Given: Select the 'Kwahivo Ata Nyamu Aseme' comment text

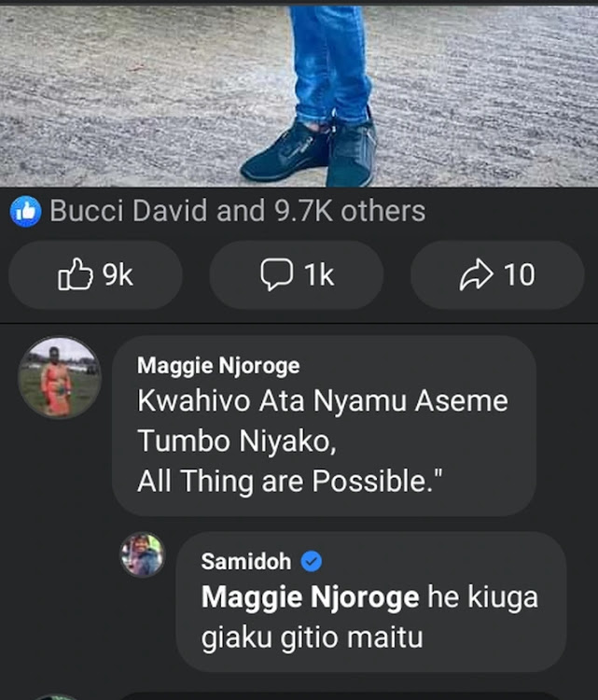Looking at the screenshot, I should (x=323, y=401).
